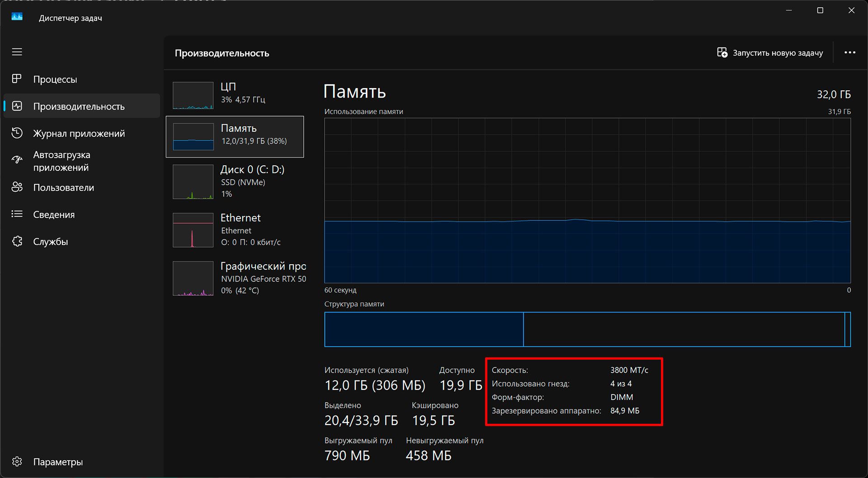868x478 pixels.
Task: Minimize the Диспетчер задач window
Action: tap(789, 10)
